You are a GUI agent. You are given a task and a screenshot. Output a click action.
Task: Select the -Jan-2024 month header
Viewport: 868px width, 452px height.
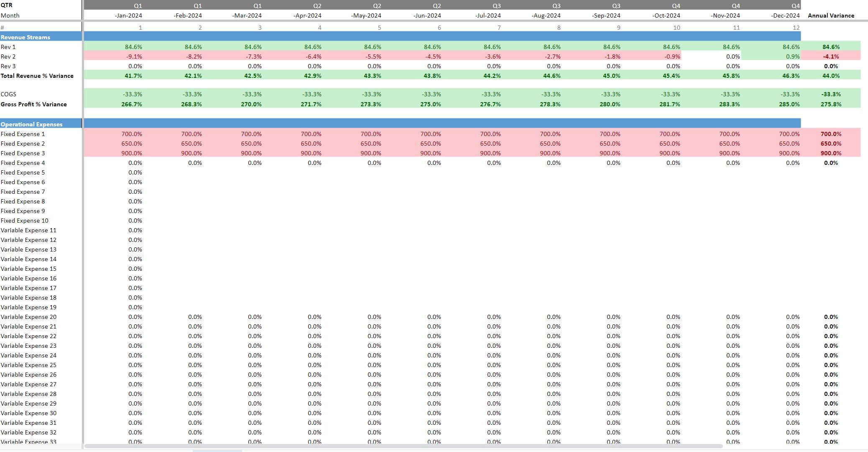(128, 15)
